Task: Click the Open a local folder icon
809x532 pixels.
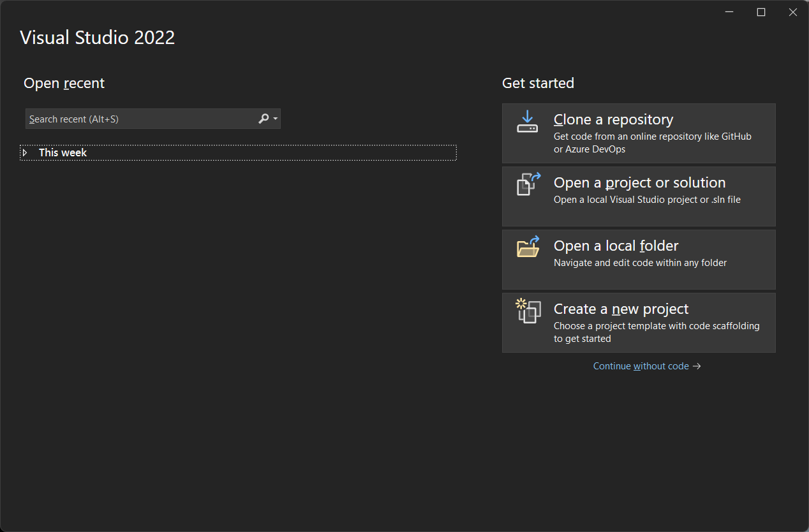Action: [528, 247]
